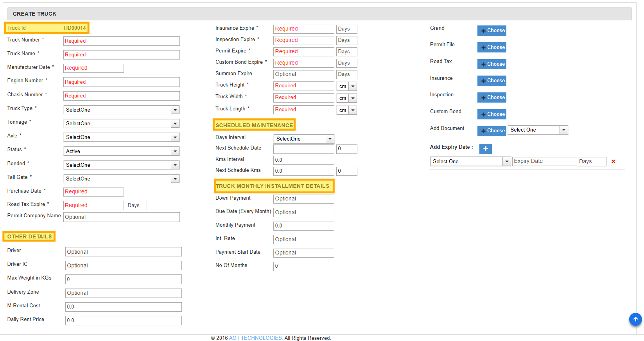Click the Manufacturer Date field
Image resolution: width=644 pixels, height=341 pixels.
93,68
